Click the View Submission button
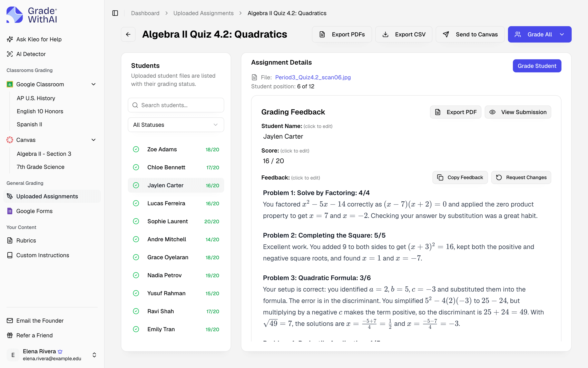The image size is (588, 368). coord(518,112)
